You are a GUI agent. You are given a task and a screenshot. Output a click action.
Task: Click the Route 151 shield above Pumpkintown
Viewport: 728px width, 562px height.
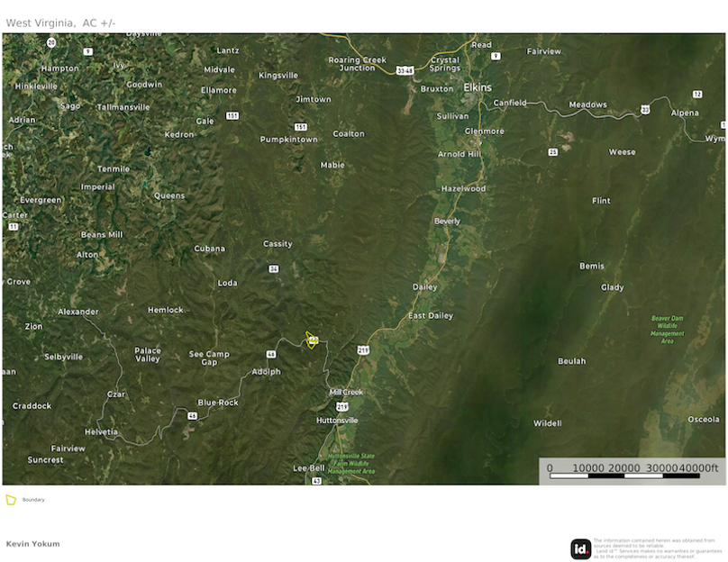(x=300, y=127)
